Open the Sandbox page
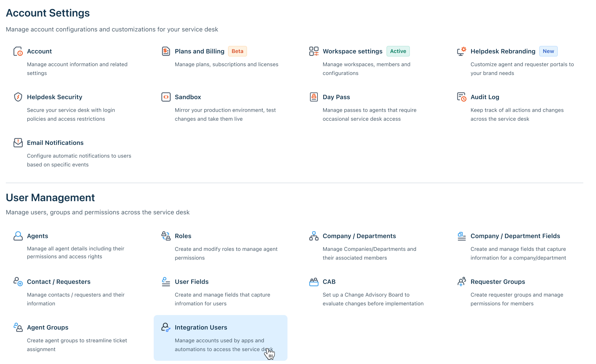Screen dimensions: 596x364 pyautogui.click(x=188, y=97)
